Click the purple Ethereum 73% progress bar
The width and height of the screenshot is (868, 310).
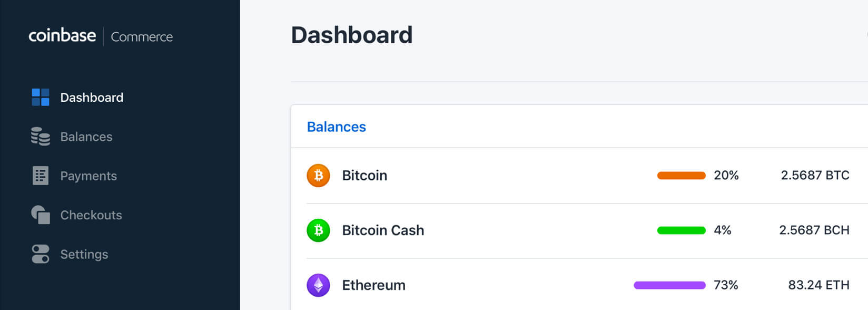669,285
